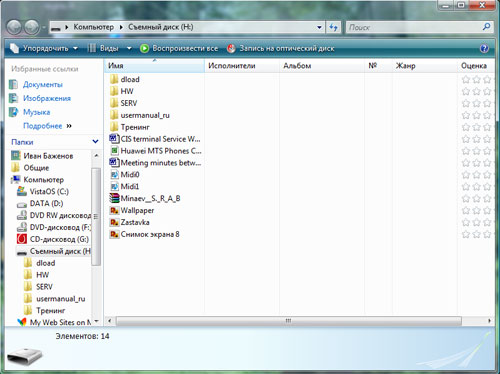
Task: Click the first rating star in the Wallpaper row
Action: [x=466, y=210]
